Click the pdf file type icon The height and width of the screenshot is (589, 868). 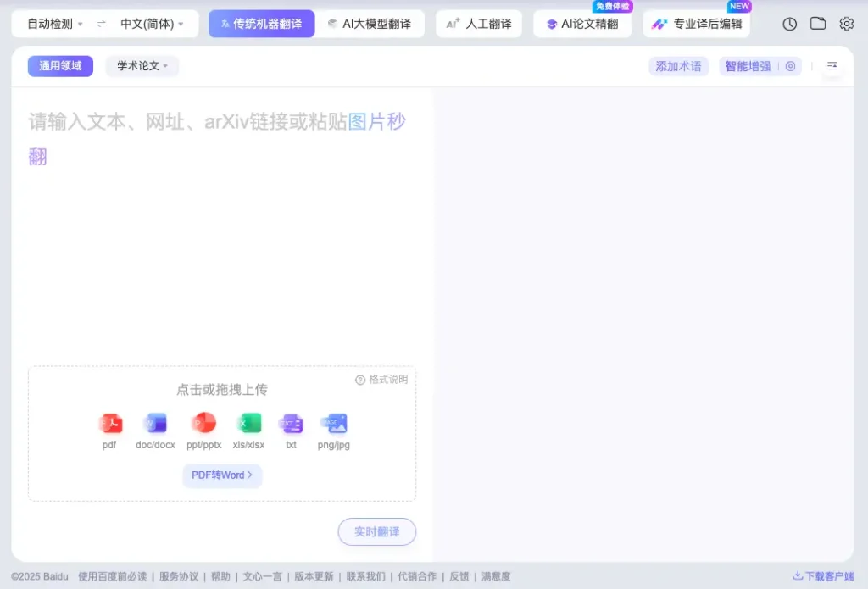[110, 424]
